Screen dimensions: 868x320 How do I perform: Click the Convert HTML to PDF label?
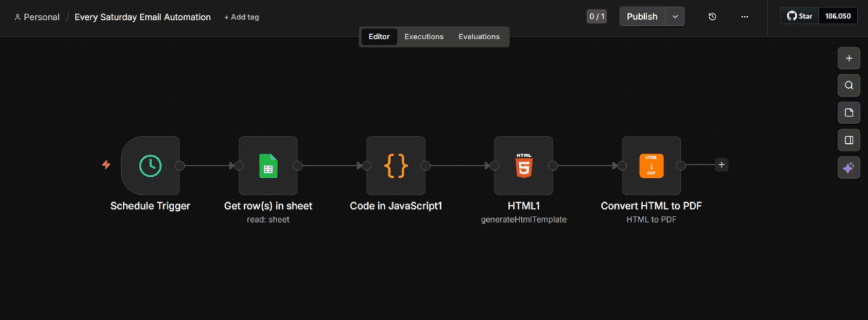(x=651, y=206)
